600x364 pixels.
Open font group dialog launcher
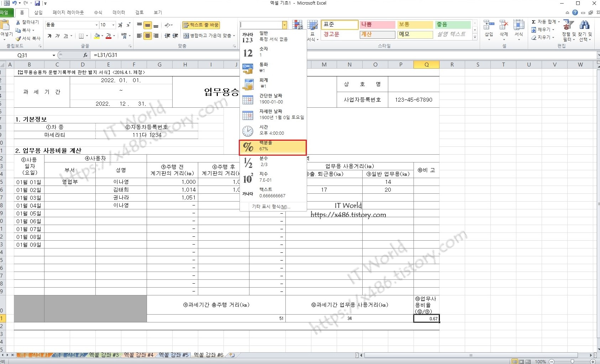click(x=130, y=46)
